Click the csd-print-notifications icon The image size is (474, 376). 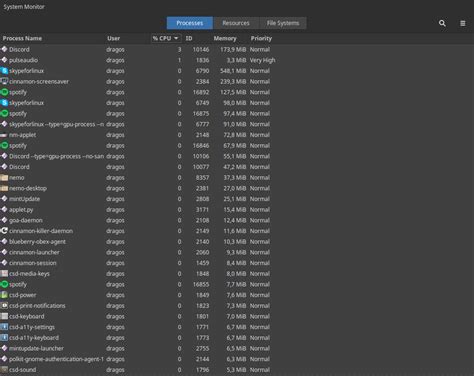coord(4,306)
